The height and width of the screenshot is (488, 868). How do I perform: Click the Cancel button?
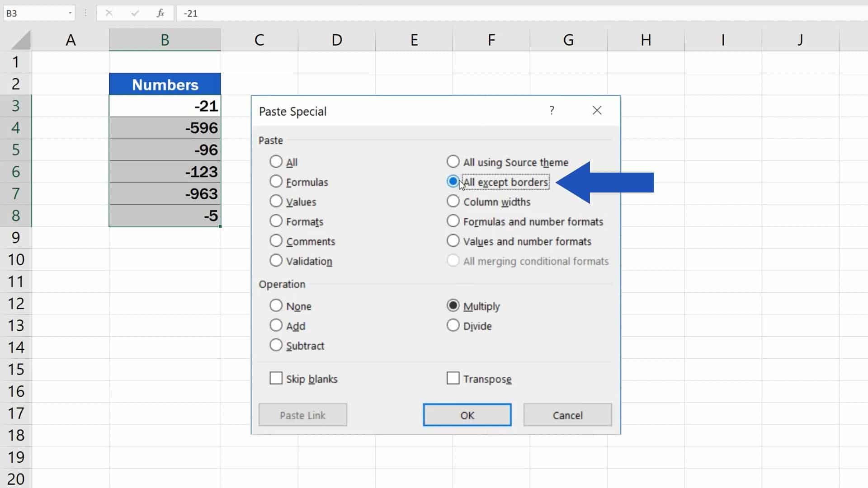(567, 415)
